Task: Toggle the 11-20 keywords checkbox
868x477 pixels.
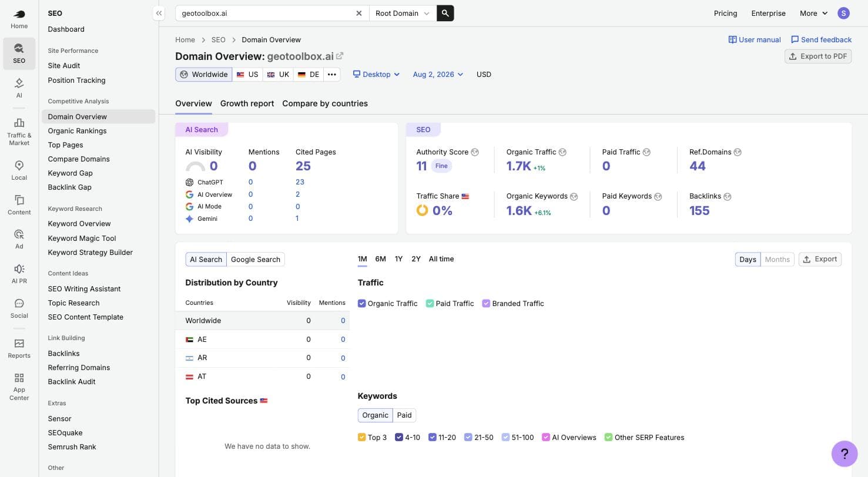Action: pos(433,438)
